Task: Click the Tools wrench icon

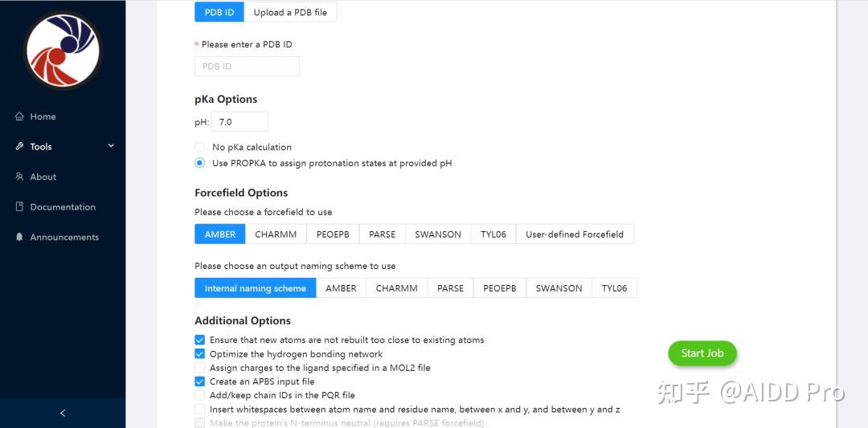Action: 19,147
